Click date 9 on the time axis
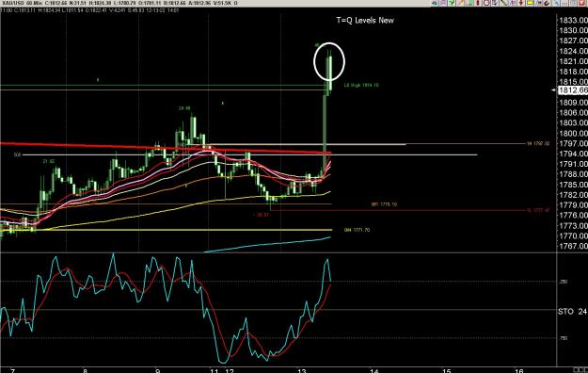The image size is (588, 373). pyautogui.click(x=157, y=371)
